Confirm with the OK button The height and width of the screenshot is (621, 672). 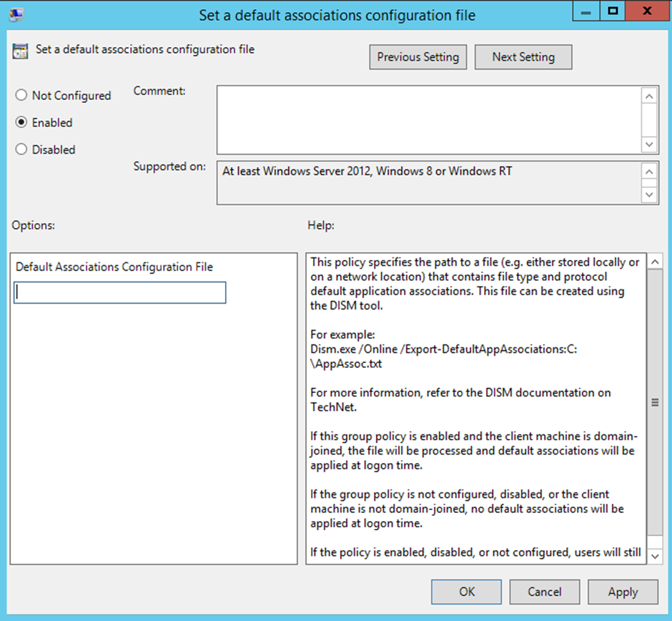click(x=466, y=592)
